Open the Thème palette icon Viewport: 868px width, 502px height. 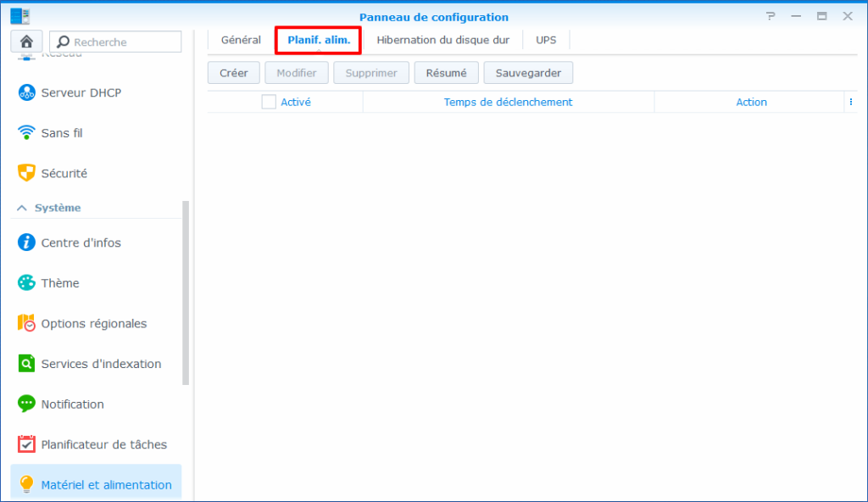[x=27, y=283]
